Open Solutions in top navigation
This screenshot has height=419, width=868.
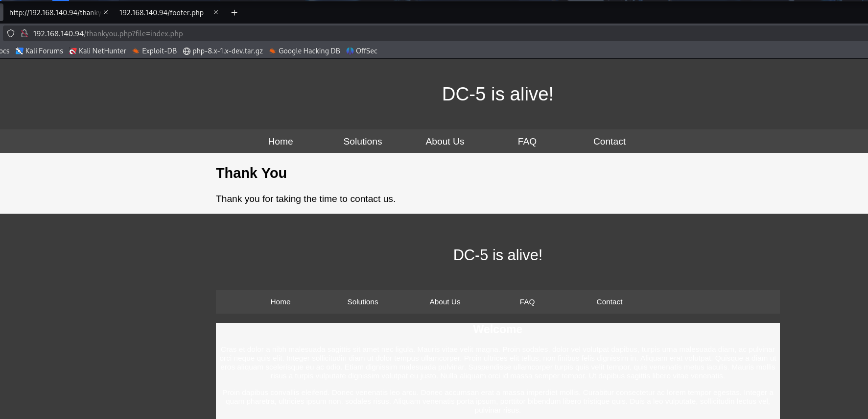[x=363, y=142]
